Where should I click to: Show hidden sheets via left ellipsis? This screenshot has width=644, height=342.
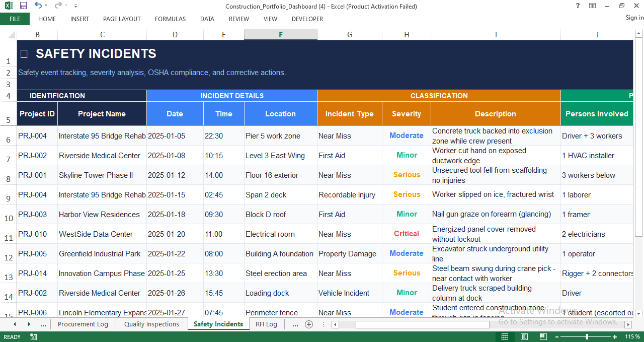pos(43,324)
